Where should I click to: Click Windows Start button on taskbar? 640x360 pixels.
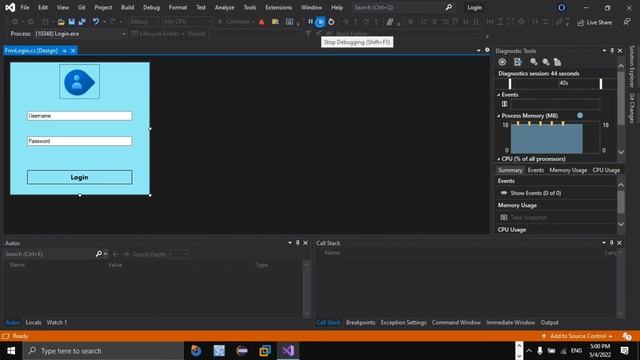point(11,351)
